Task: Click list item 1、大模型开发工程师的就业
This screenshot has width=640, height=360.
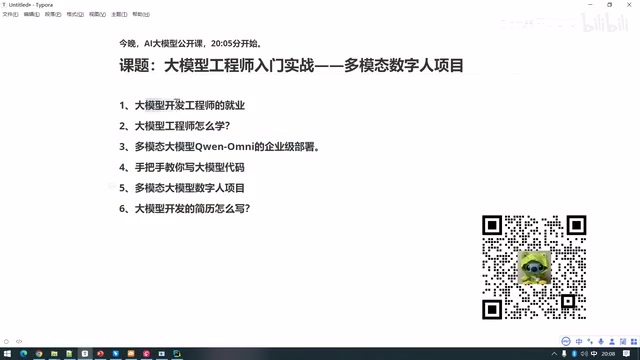Action: pos(182,105)
